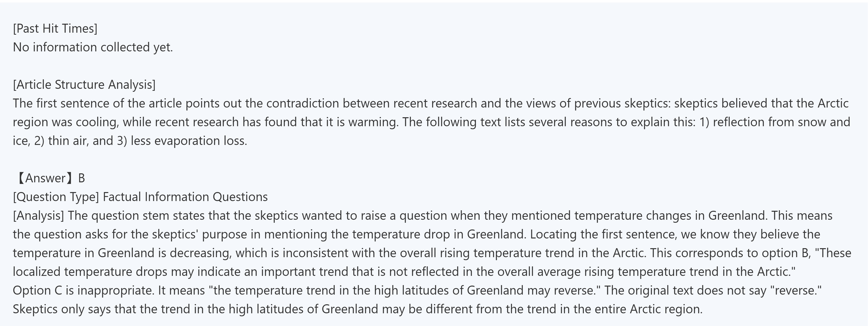Select the "[Article Structure Analysis]" heading
868x326 pixels.
point(84,85)
